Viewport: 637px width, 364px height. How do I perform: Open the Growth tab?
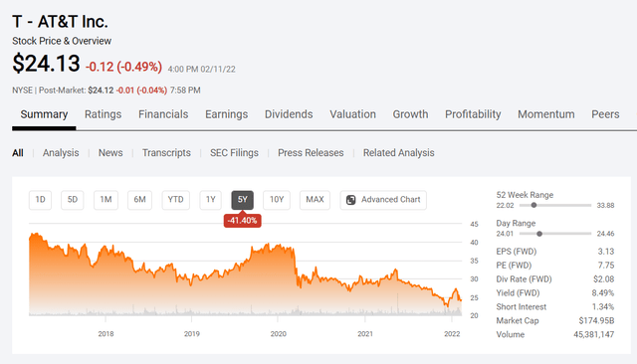point(410,114)
